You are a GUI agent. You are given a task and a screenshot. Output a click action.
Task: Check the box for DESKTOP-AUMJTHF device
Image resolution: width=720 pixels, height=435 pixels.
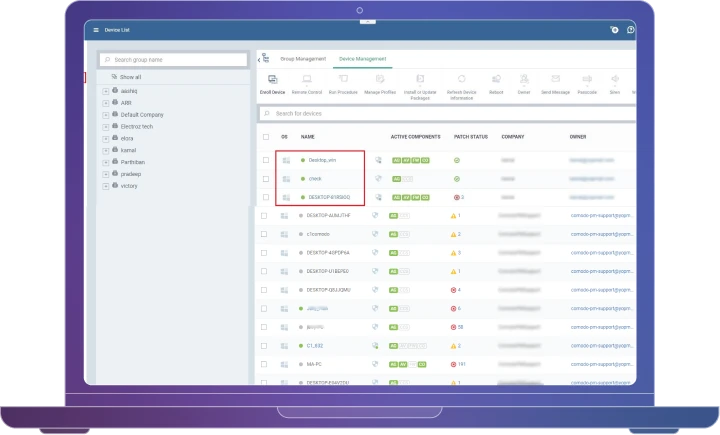coord(265,215)
